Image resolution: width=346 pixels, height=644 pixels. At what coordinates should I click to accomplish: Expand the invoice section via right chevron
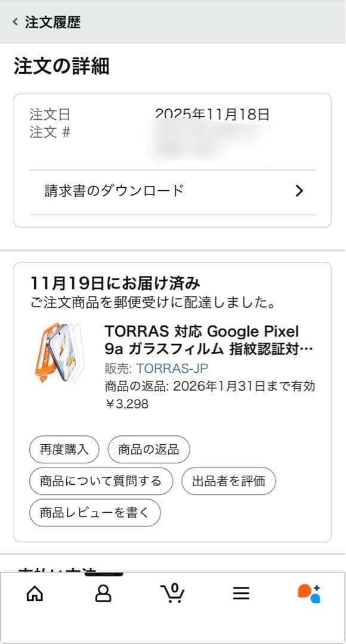(x=299, y=191)
